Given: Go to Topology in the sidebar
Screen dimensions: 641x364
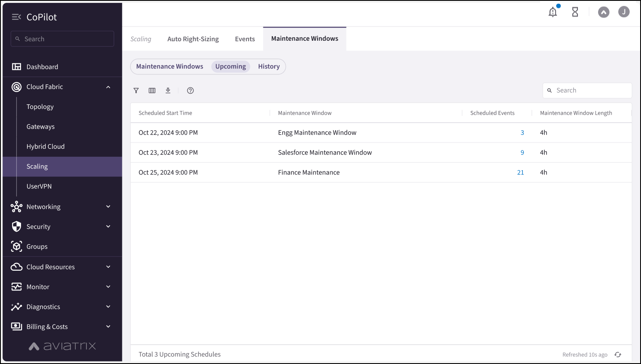Looking at the screenshot, I should [40, 107].
